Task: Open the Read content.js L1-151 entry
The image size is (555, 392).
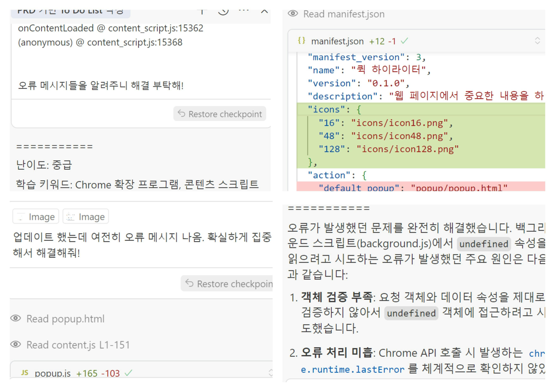Action: point(78,345)
